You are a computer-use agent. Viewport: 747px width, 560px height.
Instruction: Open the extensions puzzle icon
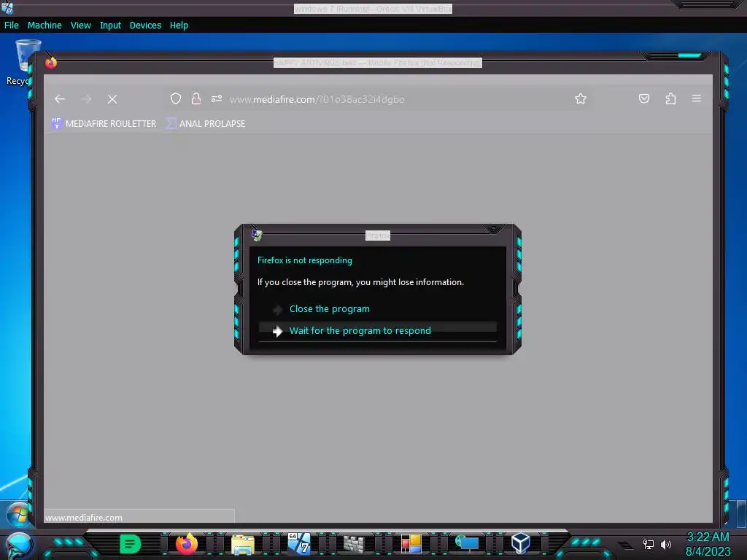tap(671, 98)
